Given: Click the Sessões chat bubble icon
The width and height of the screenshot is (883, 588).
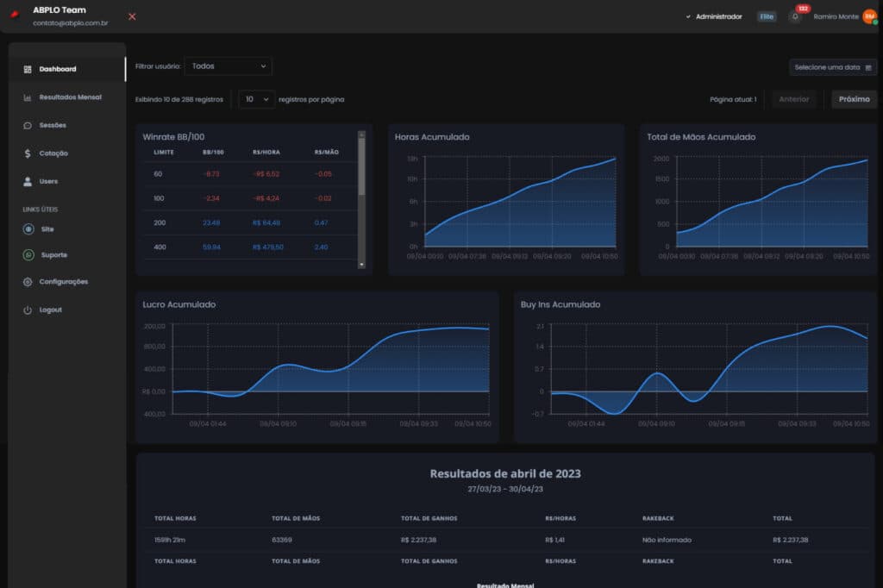Looking at the screenshot, I should pyautogui.click(x=28, y=125).
